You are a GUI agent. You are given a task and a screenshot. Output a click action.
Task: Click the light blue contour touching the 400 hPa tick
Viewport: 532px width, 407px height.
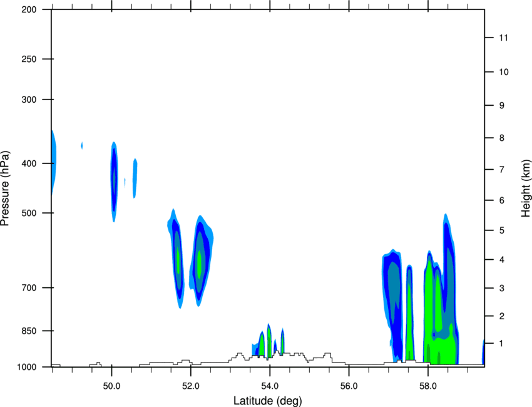(53, 162)
